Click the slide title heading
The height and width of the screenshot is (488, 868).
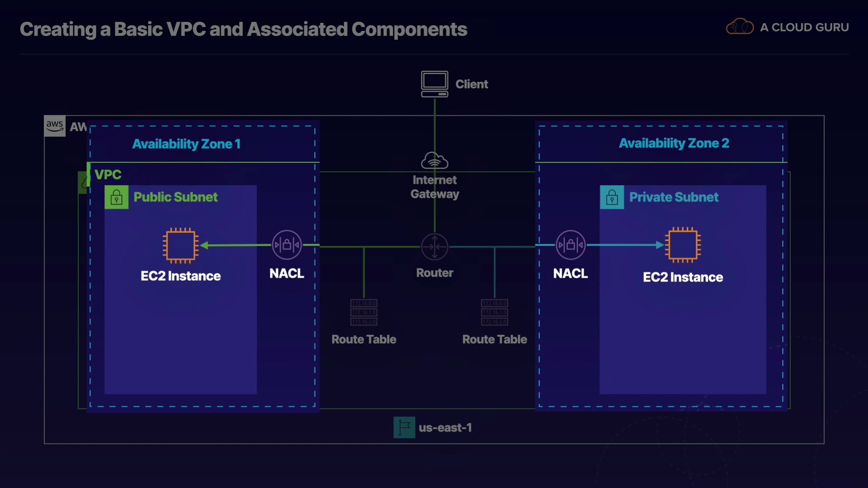pos(243,29)
